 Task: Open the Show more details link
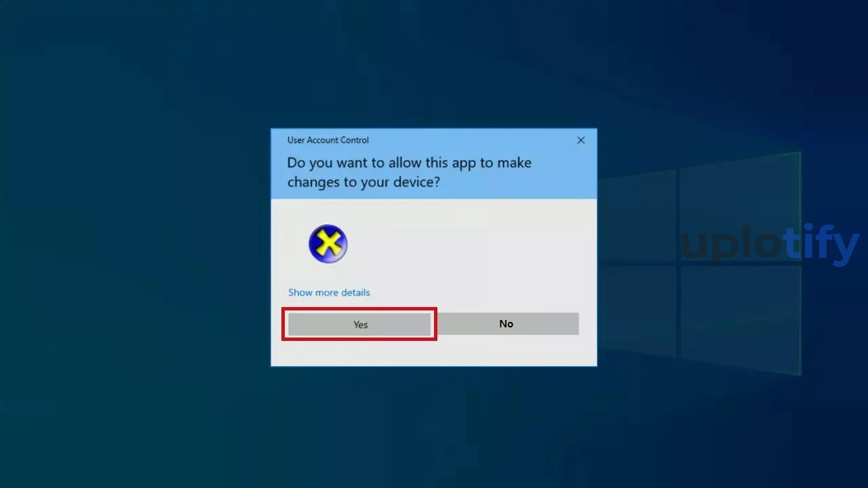coord(329,293)
